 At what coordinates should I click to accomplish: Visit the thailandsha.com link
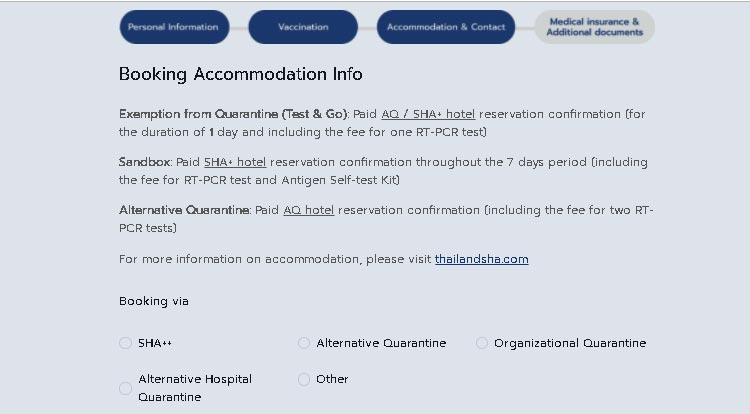tap(481, 259)
